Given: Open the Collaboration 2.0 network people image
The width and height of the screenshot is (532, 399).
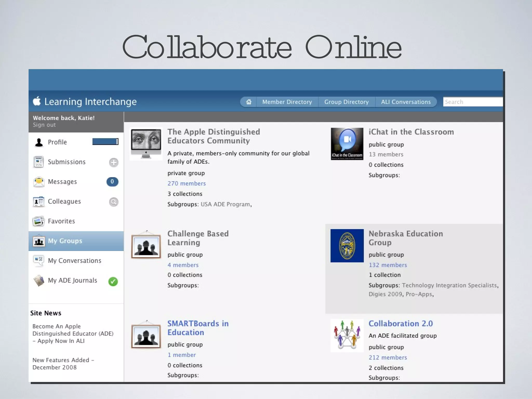Looking at the screenshot, I should pos(347,335).
